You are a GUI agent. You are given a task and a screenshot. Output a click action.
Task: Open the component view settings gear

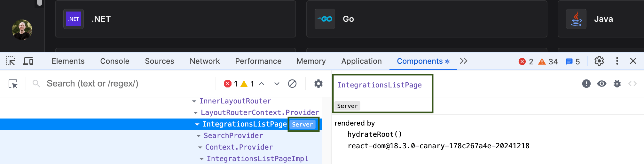(x=318, y=84)
